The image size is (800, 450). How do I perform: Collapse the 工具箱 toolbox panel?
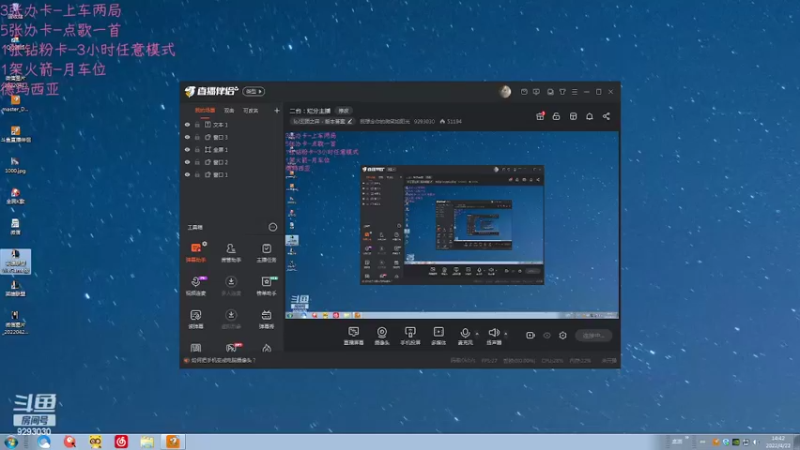click(273, 227)
